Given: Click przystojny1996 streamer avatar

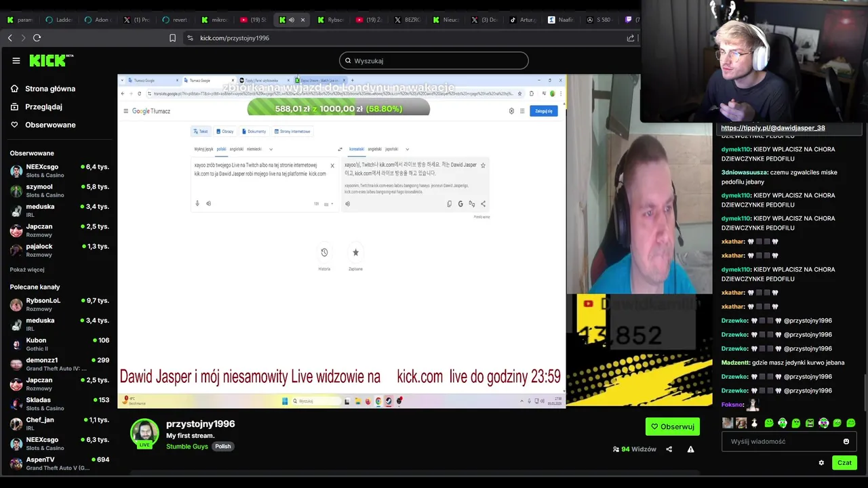Looking at the screenshot, I should point(144,432).
